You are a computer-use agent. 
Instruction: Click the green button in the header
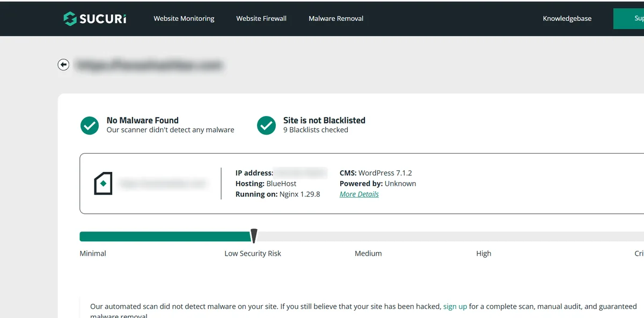[x=628, y=18]
